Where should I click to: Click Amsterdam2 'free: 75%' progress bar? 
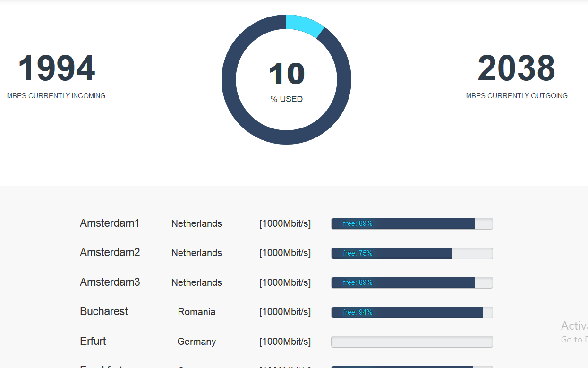tap(412, 253)
